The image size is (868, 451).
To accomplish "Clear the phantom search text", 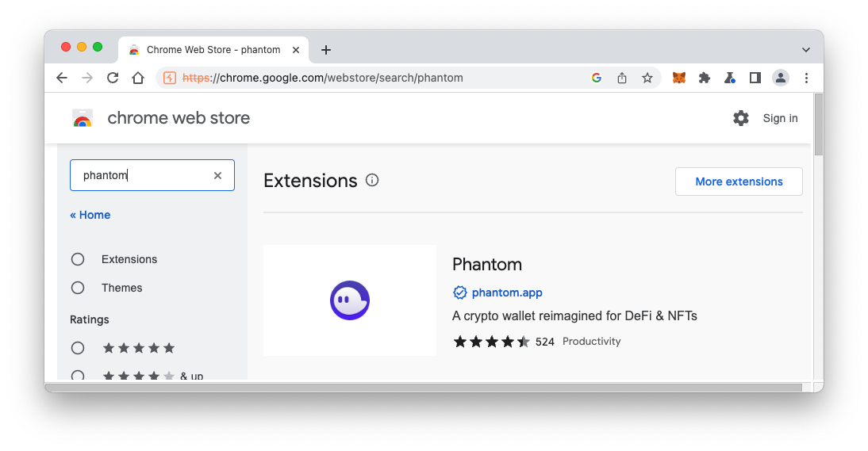I will click(217, 175).
